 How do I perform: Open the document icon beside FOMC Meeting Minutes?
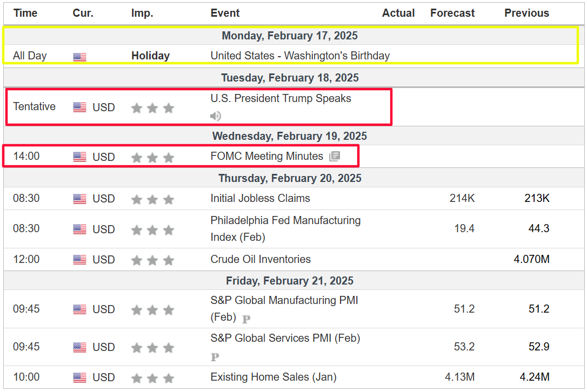(335, 157)
